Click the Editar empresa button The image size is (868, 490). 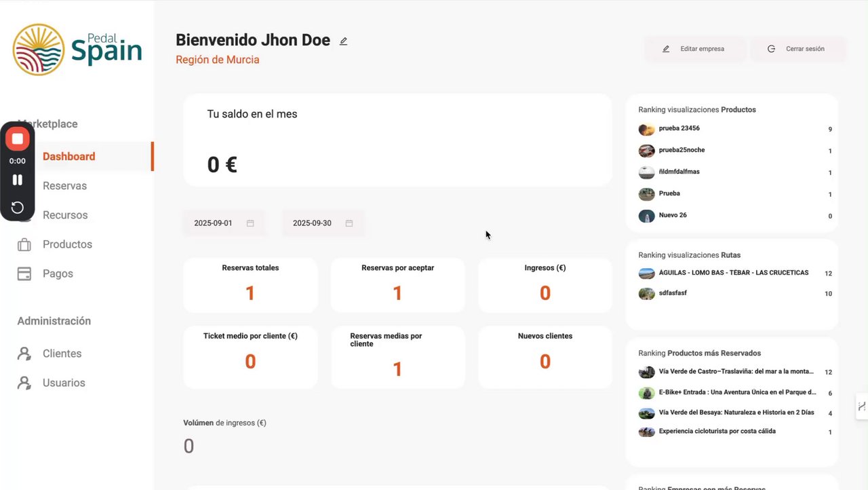694,49
